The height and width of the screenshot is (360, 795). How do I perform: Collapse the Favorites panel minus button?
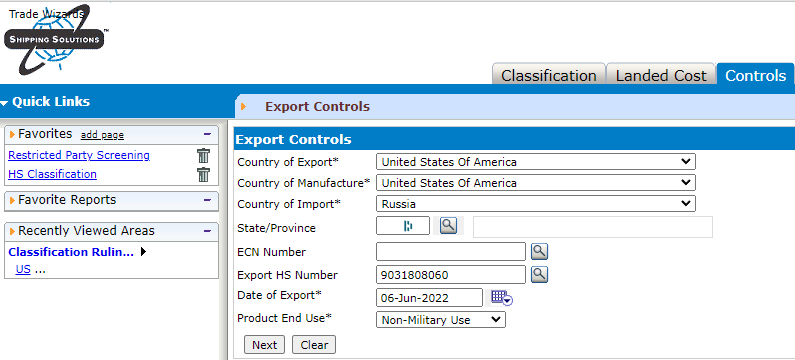[207, 134]
